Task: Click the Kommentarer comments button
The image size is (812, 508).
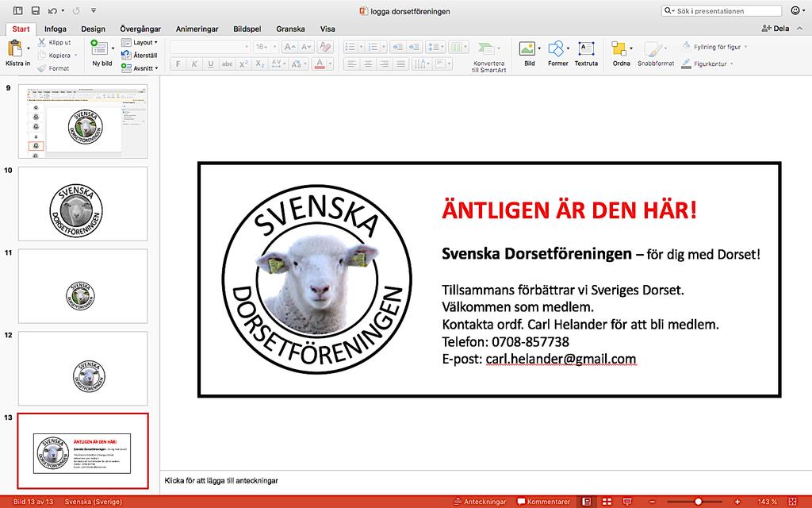Action: coord(544,502)
